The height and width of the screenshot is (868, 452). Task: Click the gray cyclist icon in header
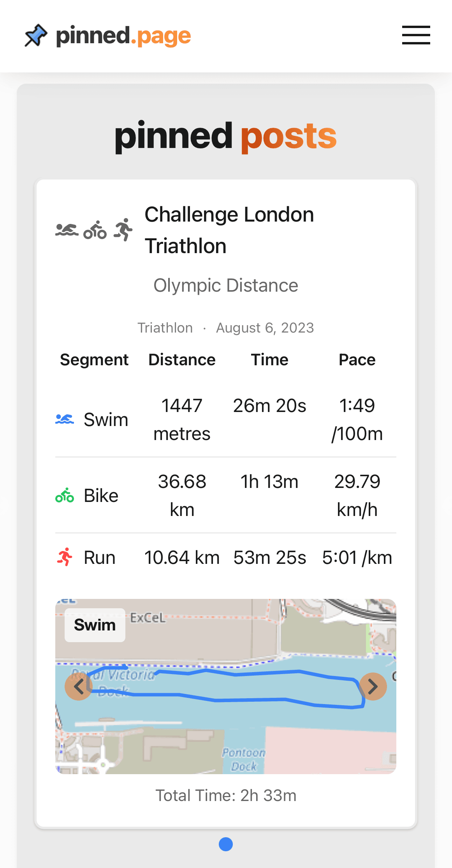pyautogui.click(x=95, y=230)
